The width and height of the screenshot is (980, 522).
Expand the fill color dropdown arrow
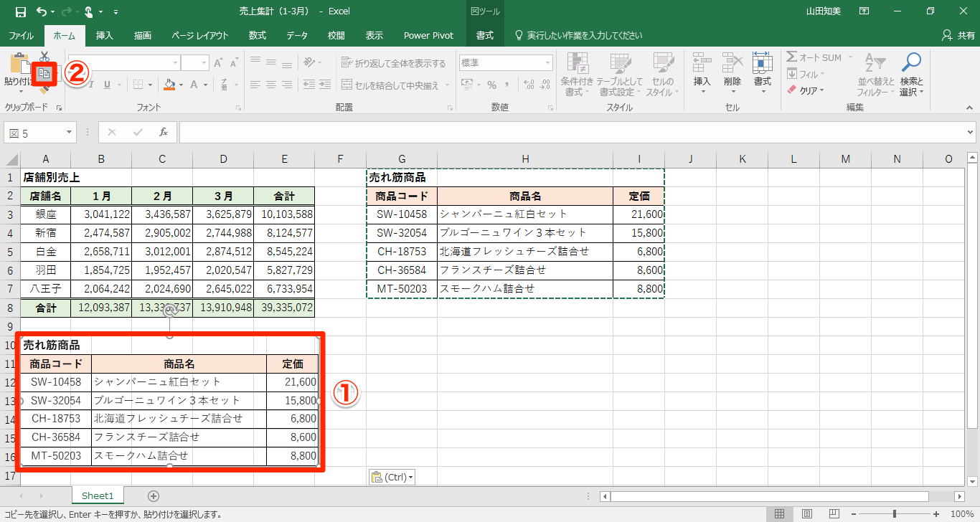pyautogui.click(x=181, y=85)
